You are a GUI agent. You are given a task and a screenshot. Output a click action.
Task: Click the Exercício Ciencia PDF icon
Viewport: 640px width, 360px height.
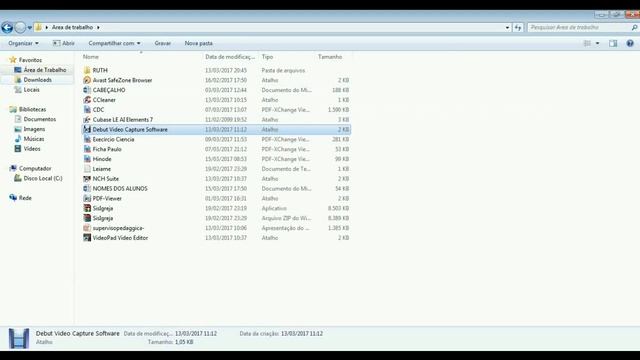point(87,139)
